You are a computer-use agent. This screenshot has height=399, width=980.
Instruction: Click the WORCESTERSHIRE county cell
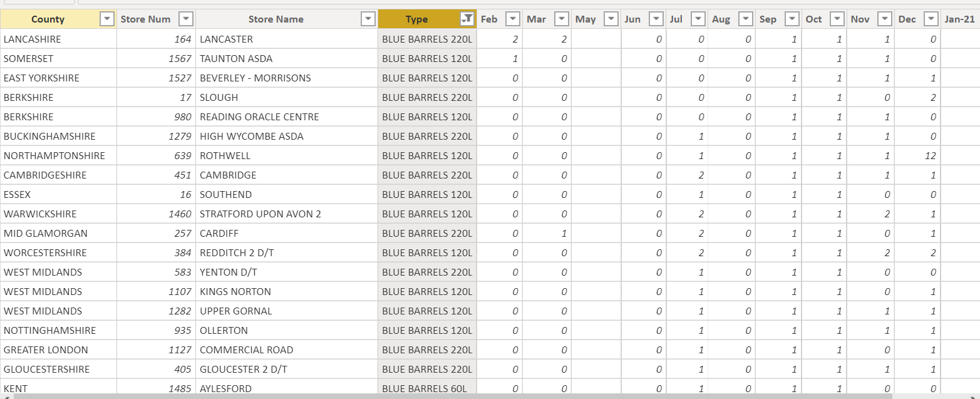pyautogui.click(x=58, y=252)
